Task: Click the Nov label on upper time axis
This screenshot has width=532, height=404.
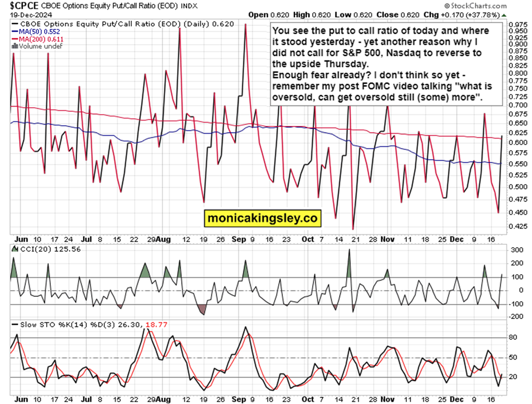Action: [387, 239]
